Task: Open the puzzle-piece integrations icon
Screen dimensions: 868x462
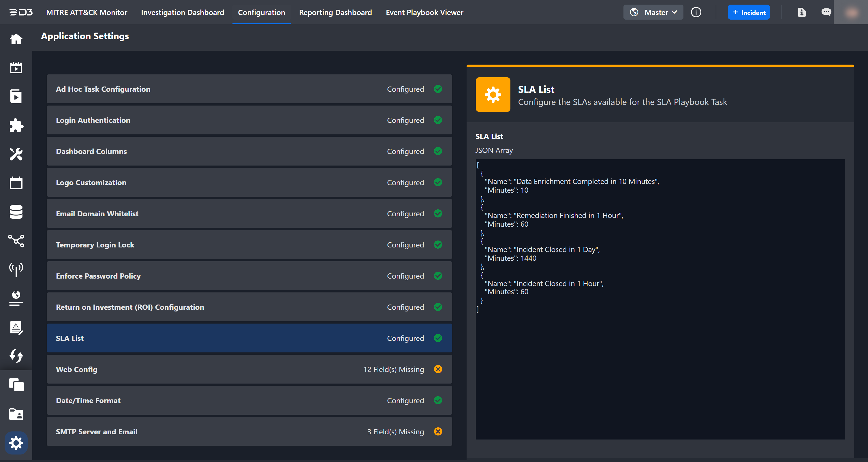Action: point(16,125)
